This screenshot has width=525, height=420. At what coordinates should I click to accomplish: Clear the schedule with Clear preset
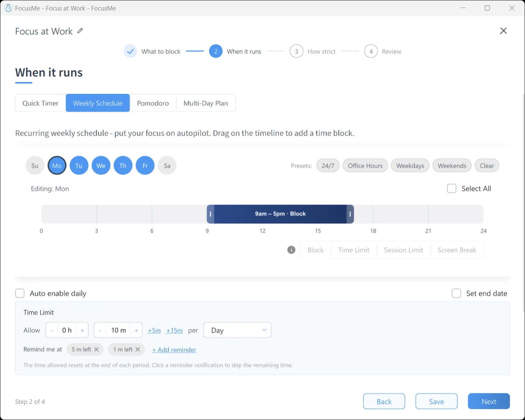point(487,166)
